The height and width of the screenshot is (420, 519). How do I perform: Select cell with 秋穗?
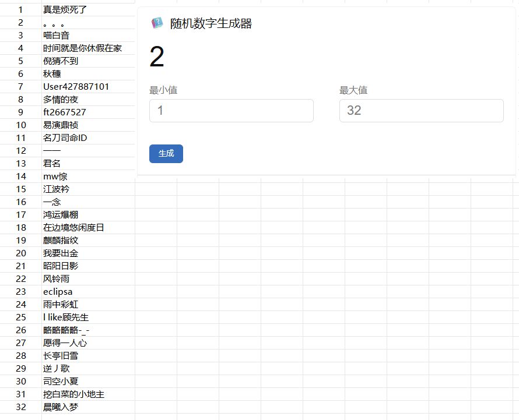point(89,74)
